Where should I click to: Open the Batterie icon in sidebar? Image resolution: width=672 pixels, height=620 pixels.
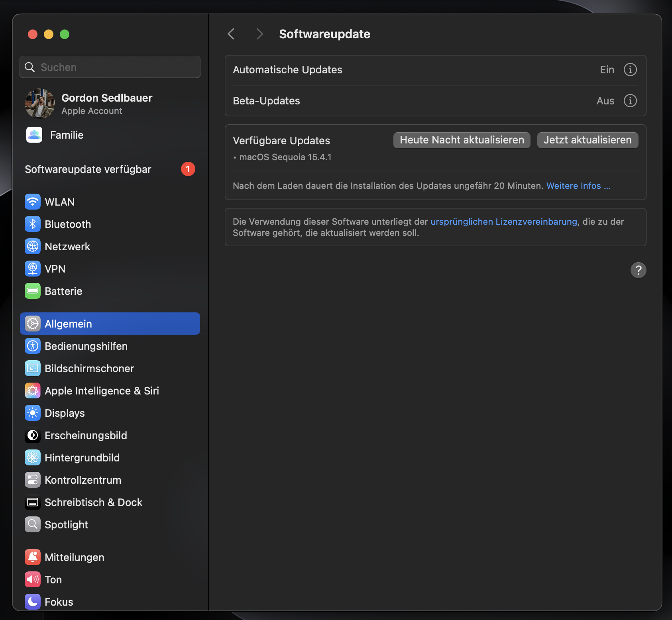33,291
